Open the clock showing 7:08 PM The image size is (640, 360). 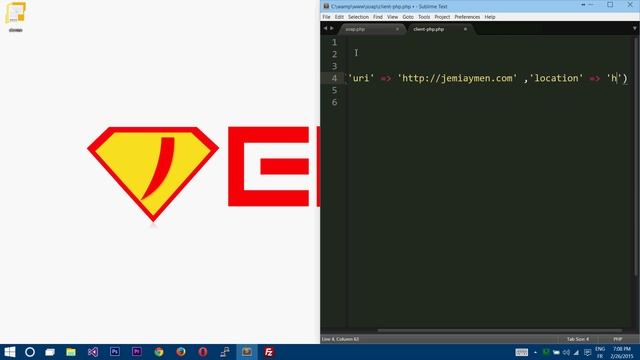point(622,352)
